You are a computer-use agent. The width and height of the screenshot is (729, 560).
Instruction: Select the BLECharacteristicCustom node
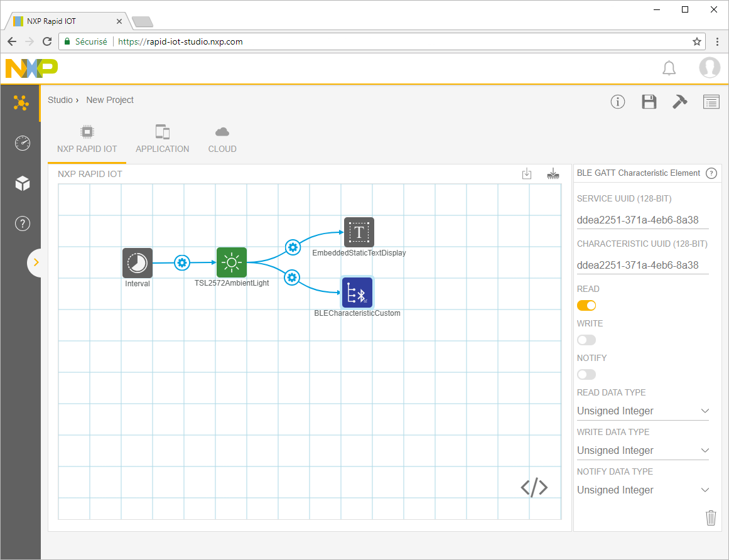357,293
